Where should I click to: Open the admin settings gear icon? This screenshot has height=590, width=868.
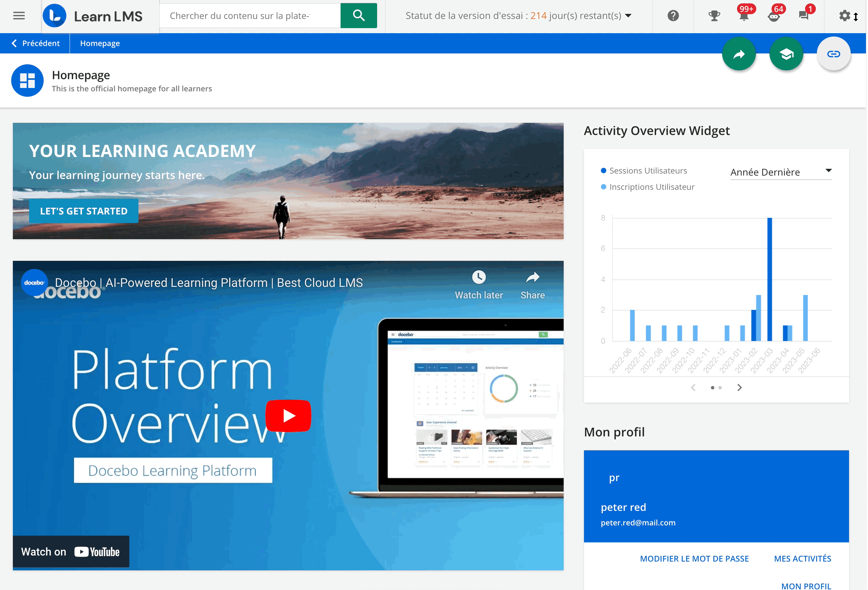[x=844, y=16]
